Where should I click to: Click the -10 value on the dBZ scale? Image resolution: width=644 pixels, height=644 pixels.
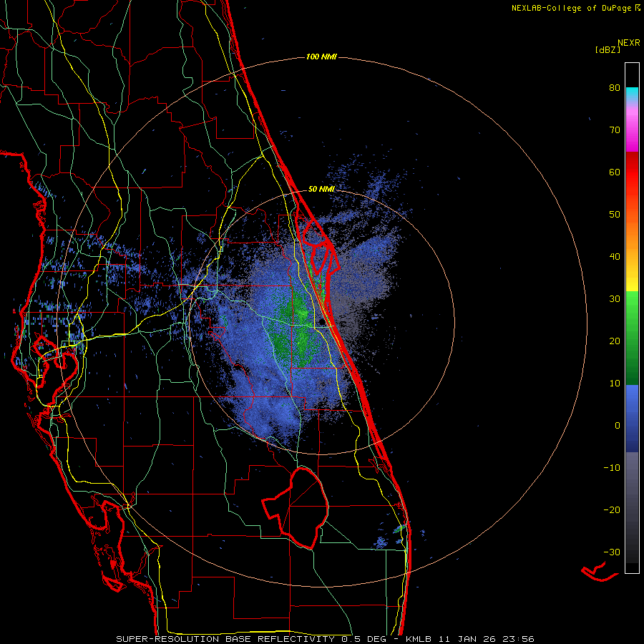[612, 468]
